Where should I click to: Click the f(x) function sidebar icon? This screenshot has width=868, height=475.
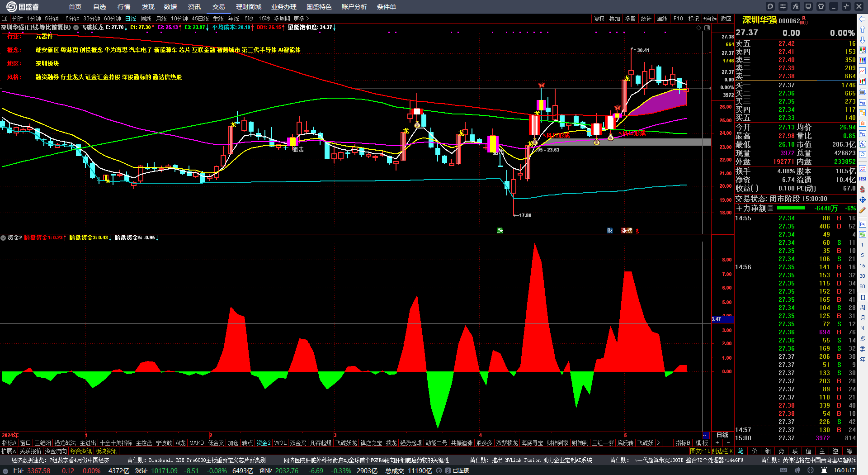click(863, 144)
